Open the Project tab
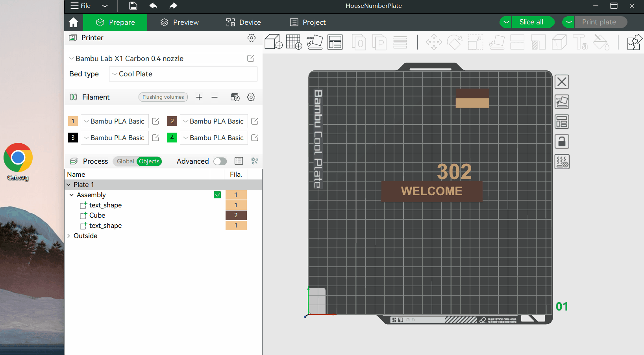 [x=308, y=22]
